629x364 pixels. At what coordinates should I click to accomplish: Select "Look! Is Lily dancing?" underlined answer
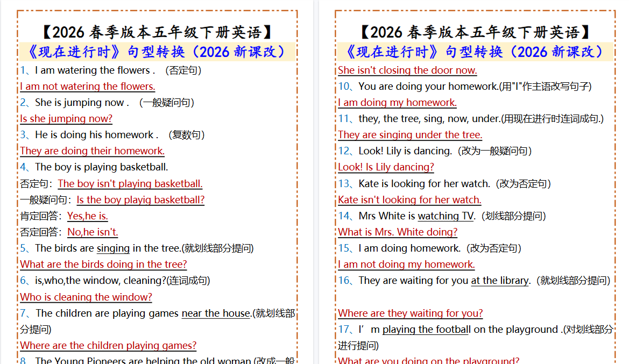(385, 167)
